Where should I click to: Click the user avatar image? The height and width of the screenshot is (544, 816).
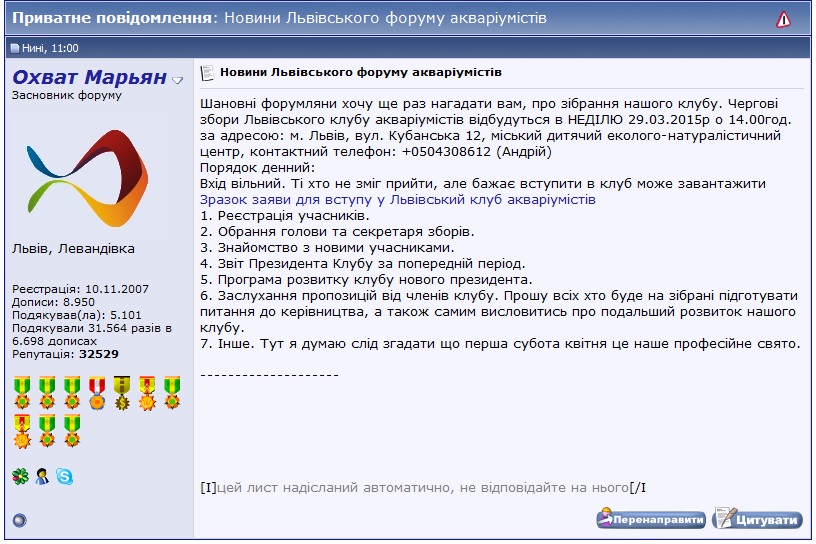point(76,174)
